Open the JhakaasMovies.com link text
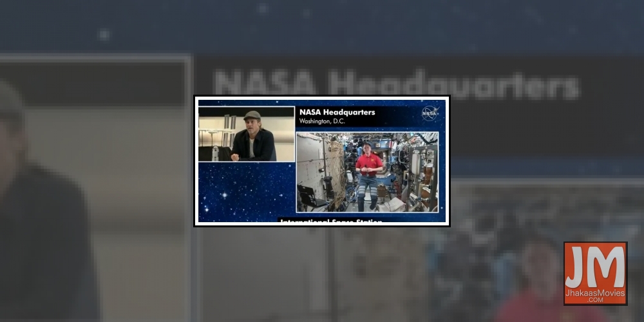 (x=595, y=296)
